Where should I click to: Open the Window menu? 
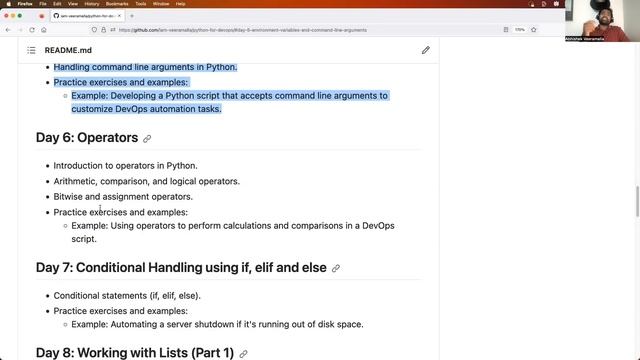pyautogui.click(x=161, y=4)
